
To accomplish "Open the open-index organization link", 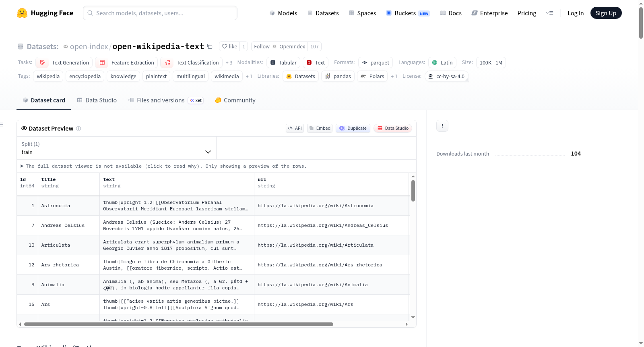I will (x=89, y=46).
